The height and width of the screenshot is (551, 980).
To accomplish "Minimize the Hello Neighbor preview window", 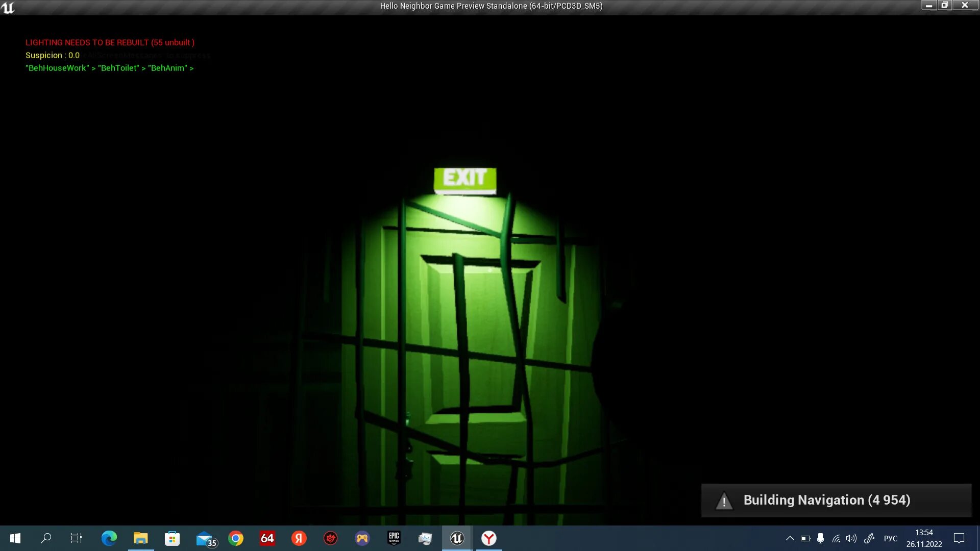I will (x=929, y=6).
